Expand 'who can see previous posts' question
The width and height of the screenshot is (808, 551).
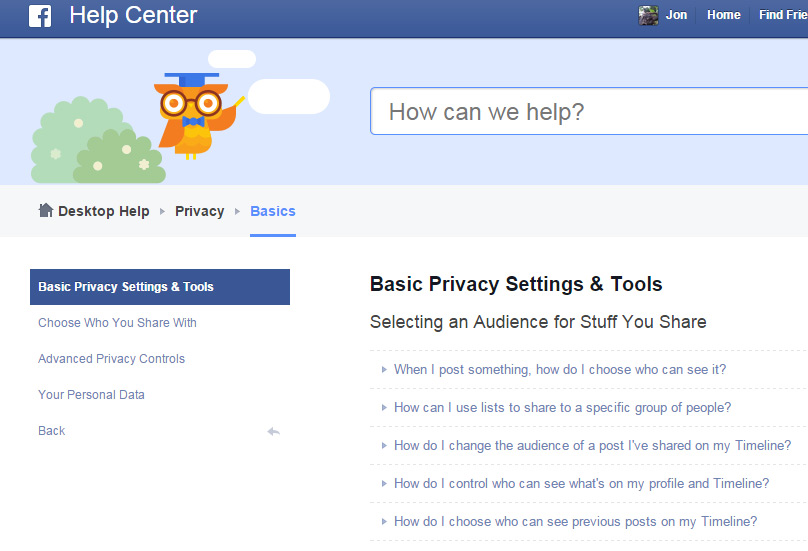pos(384,522)
